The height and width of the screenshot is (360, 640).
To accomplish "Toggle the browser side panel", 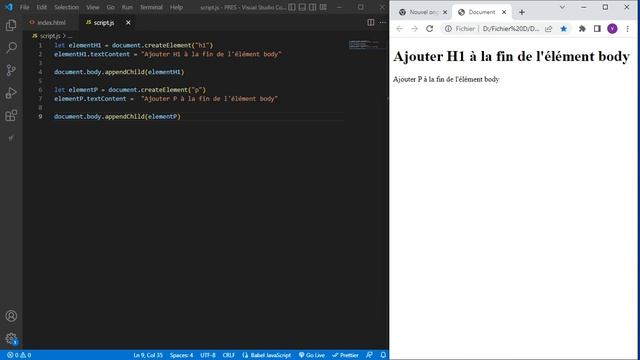I will (x=597, y=29).
